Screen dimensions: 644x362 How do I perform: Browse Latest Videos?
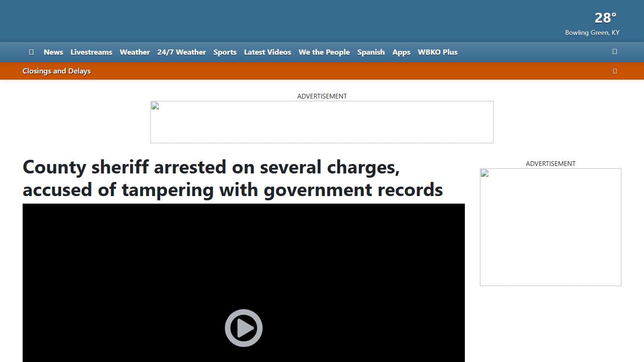[267, 52]
